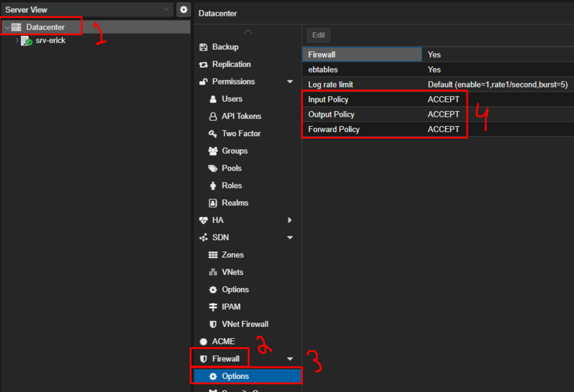Open the Backup menu item
Viewport: 574px width, 392px height.
click(x=248, y=47)
